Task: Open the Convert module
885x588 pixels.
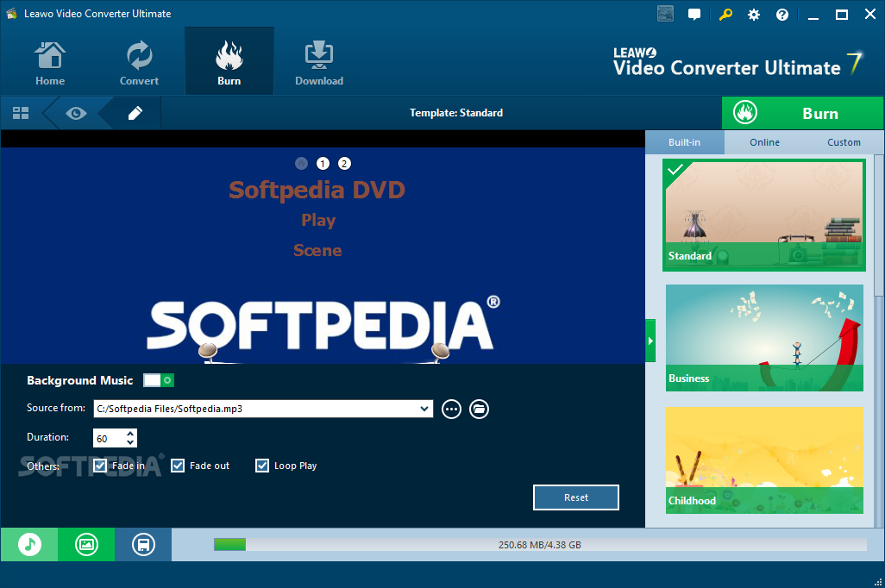Action: tap(139, 63)
